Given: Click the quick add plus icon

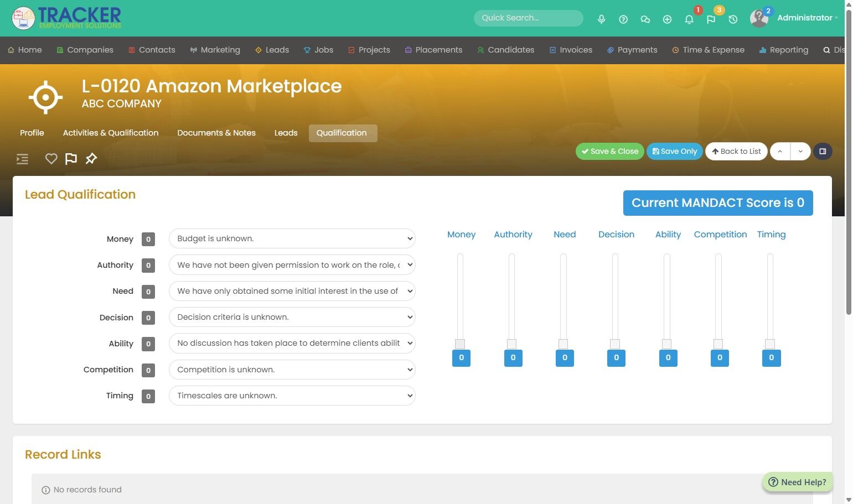Looking at the screenshot, I should pos(667,19).
